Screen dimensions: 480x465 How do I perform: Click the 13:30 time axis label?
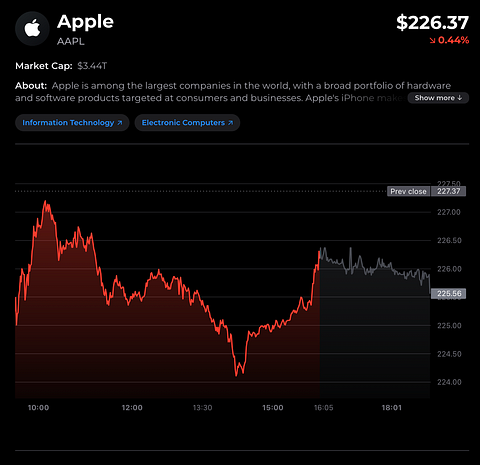pos(202,408)
